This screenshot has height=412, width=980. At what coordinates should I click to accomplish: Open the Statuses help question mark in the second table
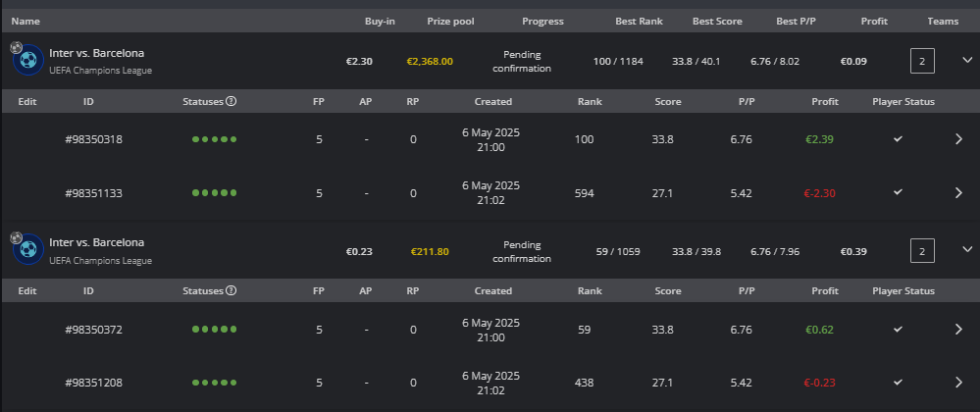[231, 290]
